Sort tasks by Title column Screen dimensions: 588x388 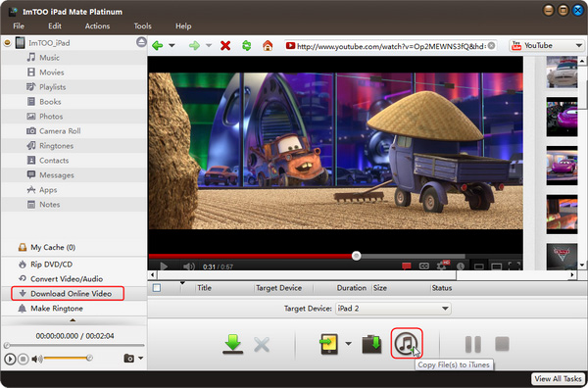click(205, 288)
